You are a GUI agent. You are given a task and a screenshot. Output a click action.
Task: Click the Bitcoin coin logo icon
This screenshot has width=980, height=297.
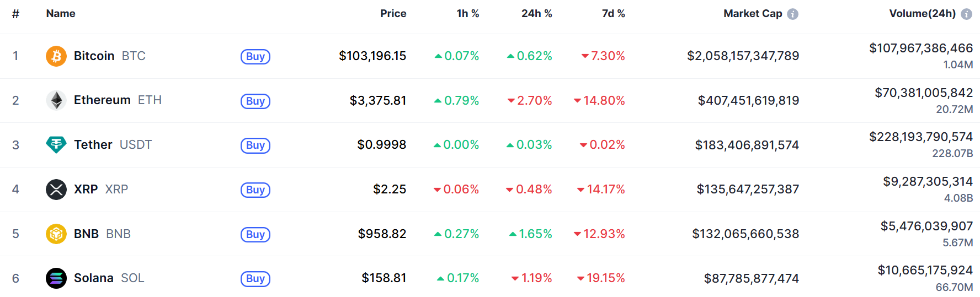pos(56,56)
